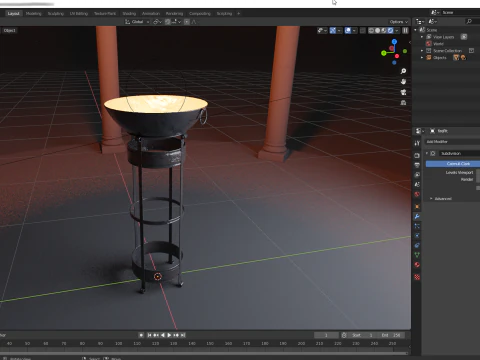Open the Modifier properties wrench tab
480x360 pixels.
(x=417, y=217)
